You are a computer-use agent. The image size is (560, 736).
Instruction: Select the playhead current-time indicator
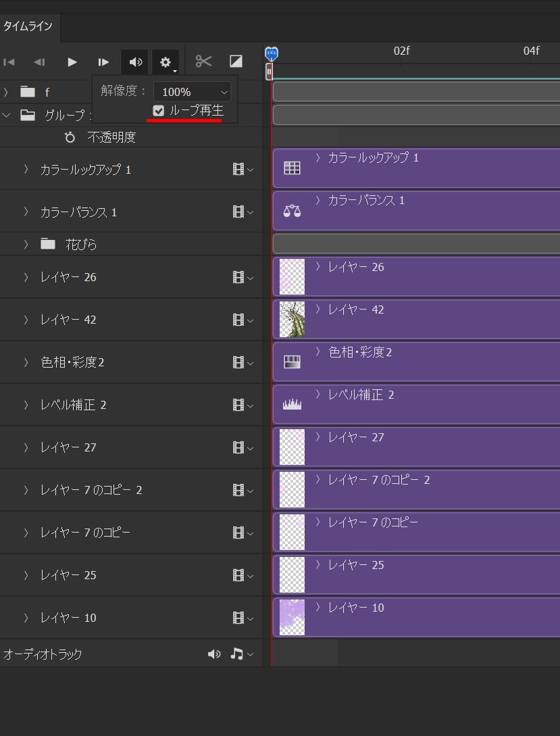(x=272, y=53)
